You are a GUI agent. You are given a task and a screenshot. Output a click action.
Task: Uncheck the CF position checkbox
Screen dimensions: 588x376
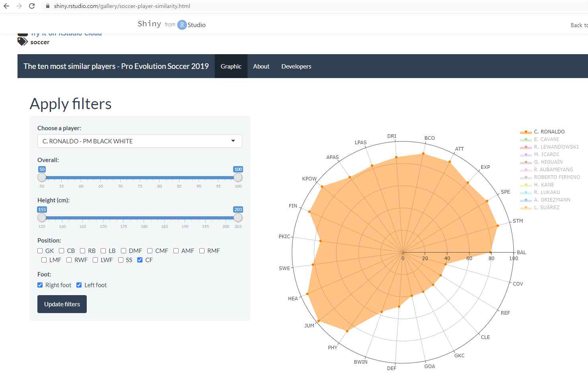click(140, 260)
